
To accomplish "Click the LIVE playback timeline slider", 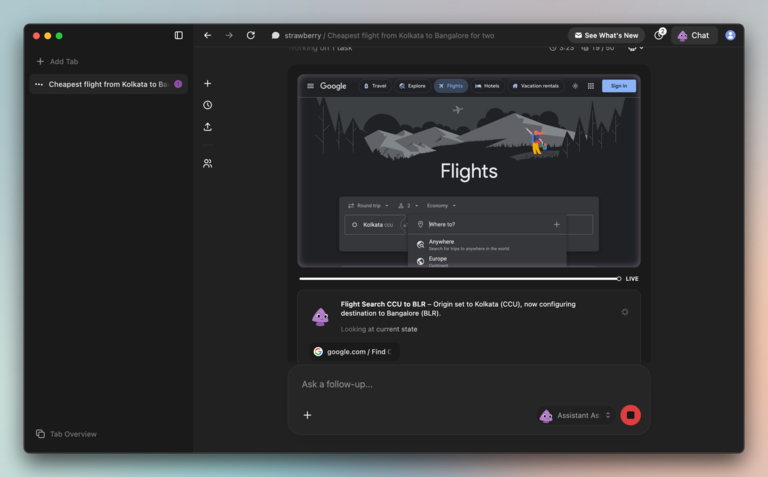I will pos(460,279).
